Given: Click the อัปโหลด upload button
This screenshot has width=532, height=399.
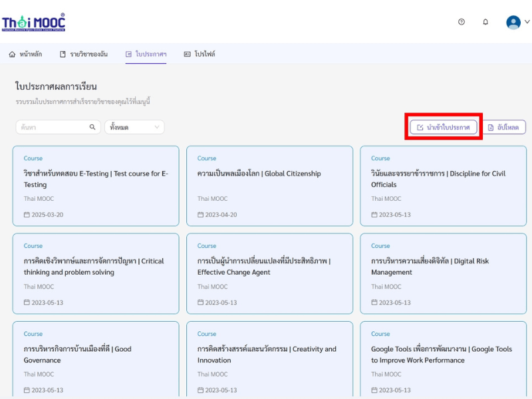Looking at the screenshot, I should pos(504,127).
